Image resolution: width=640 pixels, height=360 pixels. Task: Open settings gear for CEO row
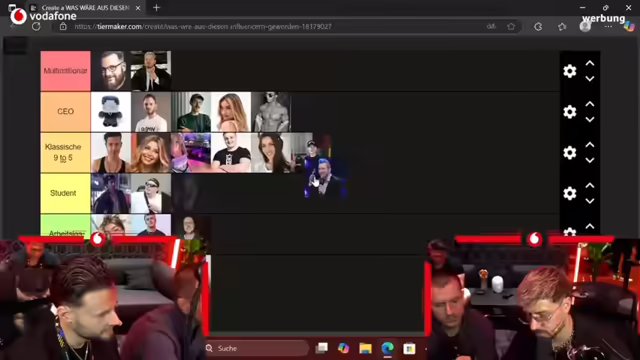[x=569, y=111]
